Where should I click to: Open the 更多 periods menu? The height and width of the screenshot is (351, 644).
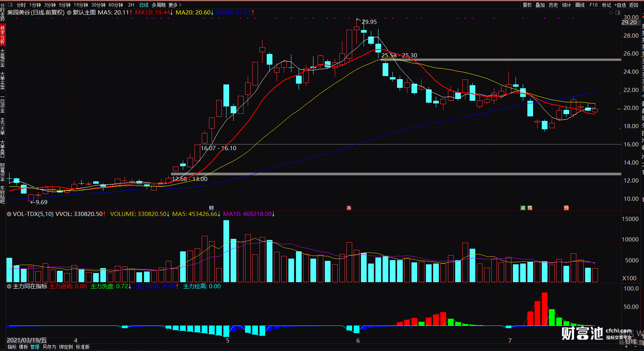click(175, 5)
